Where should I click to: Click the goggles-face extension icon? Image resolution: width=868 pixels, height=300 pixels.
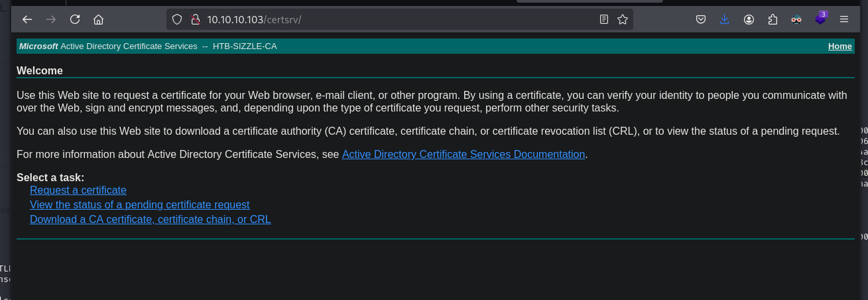click(796, 19)
